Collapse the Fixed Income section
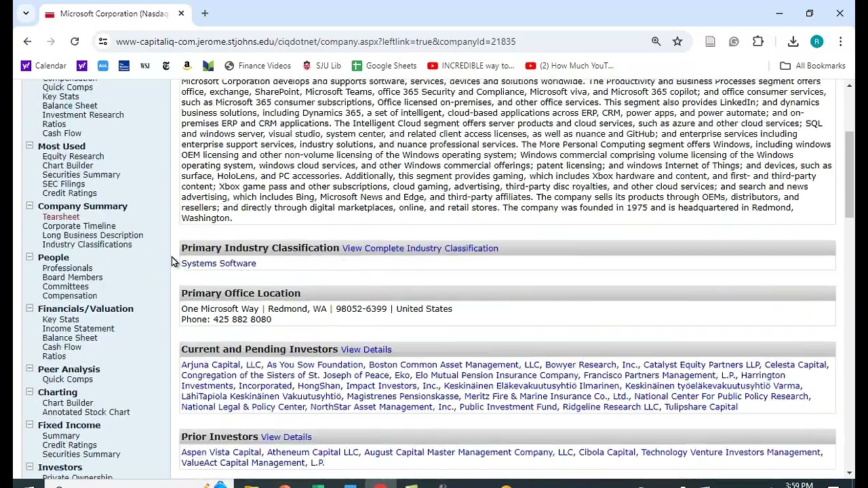 click(x=29, y=424)
